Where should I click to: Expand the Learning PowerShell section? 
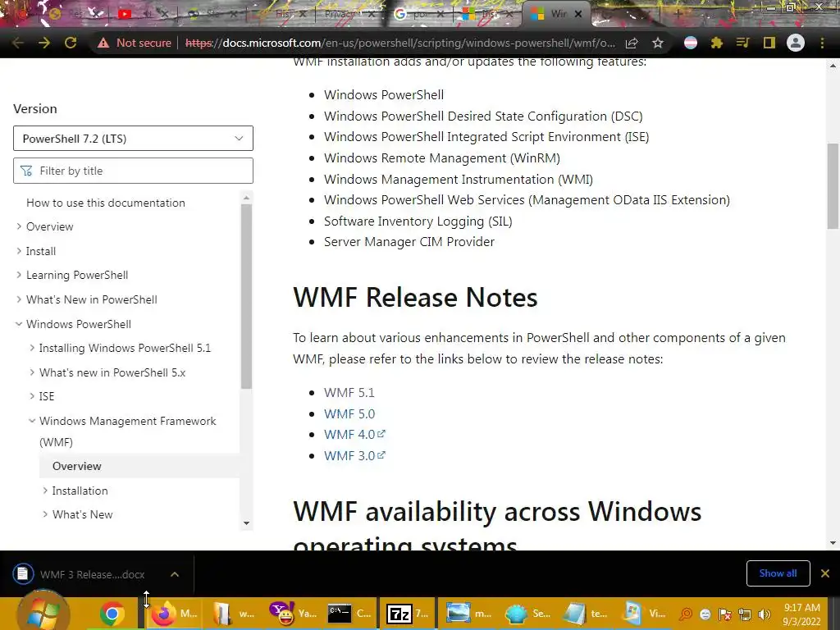click(x=19, y=276)
